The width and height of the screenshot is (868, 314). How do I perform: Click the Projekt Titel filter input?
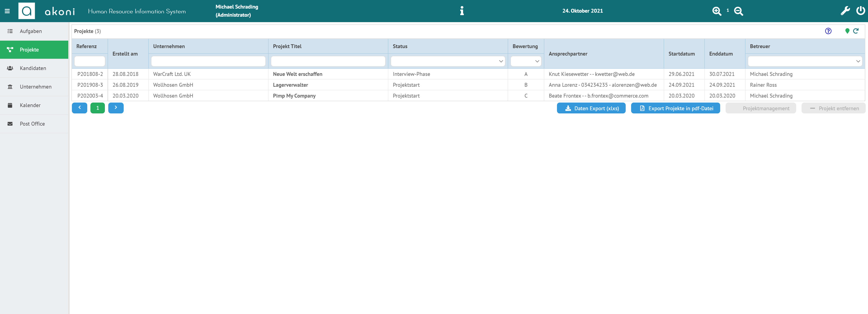point(328,61)
